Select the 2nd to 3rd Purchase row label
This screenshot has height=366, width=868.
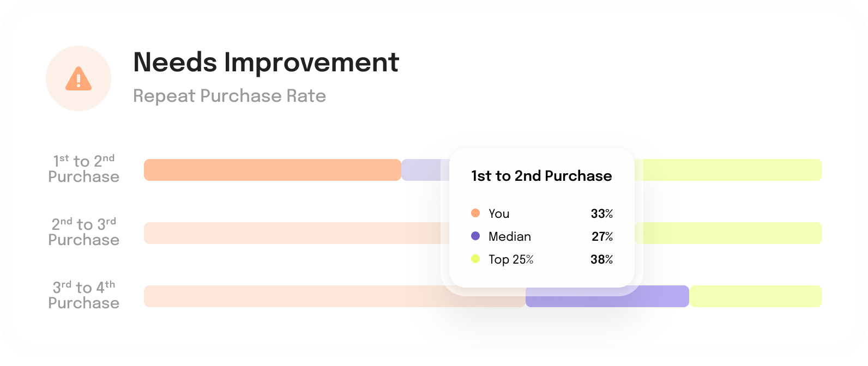(x=83, y=232)
